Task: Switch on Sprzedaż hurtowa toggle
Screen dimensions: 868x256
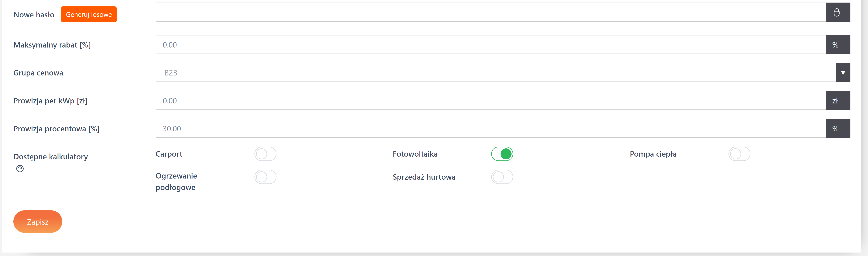Action: point(502,177)
